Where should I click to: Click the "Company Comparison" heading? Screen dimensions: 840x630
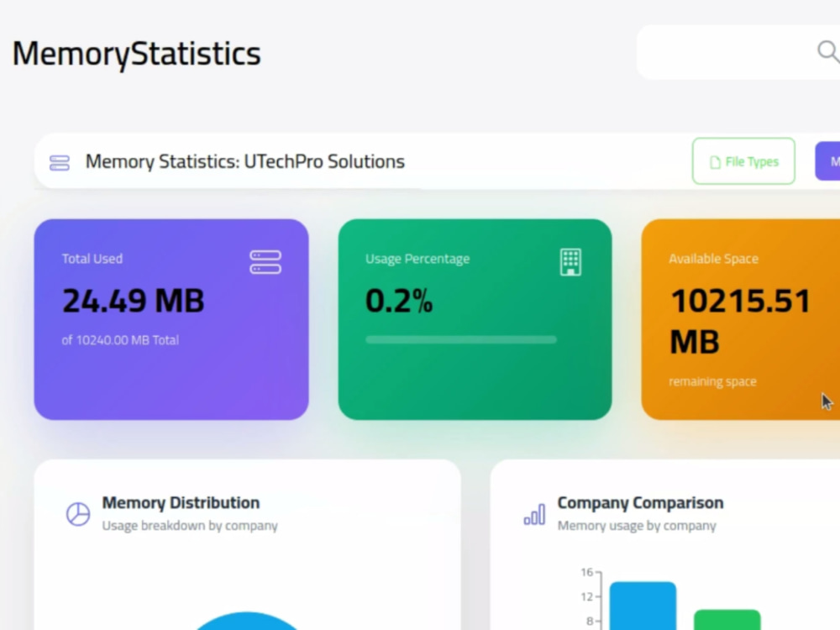641,502
